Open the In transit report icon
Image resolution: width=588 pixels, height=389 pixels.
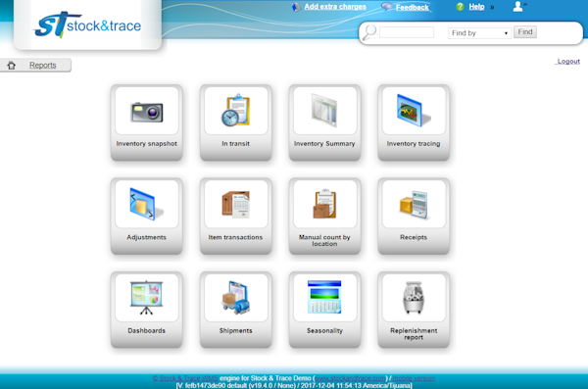point(235,111)
